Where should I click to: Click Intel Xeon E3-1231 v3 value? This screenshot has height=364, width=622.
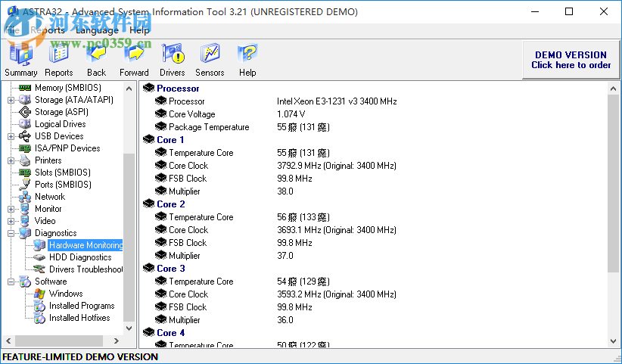[x=337, y=101]
